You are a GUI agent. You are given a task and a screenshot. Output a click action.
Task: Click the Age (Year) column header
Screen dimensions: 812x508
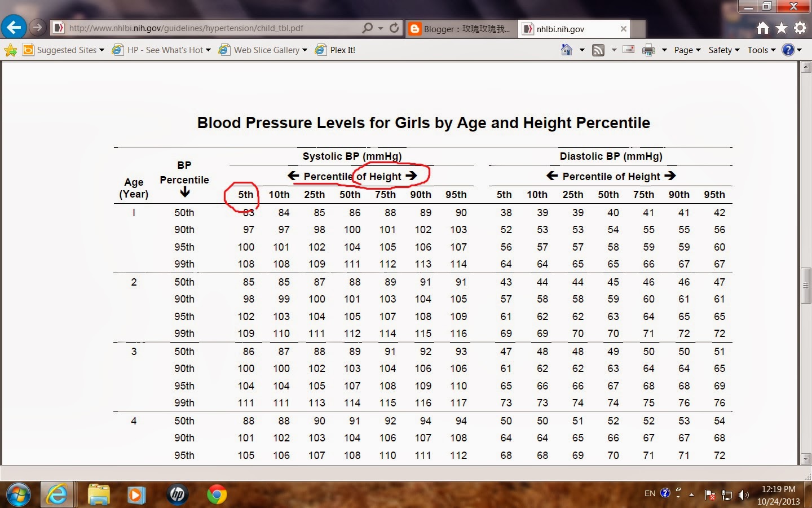coord(134,188)
